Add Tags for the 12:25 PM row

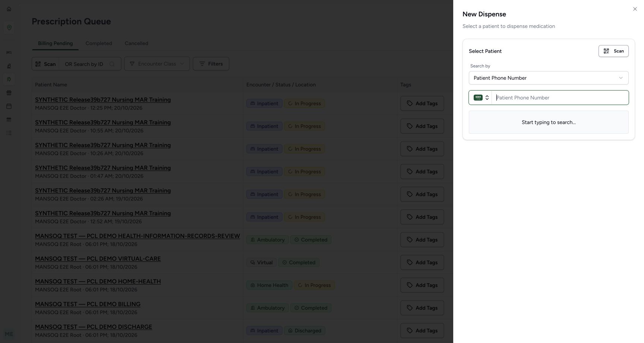click(x=422, y=104)
